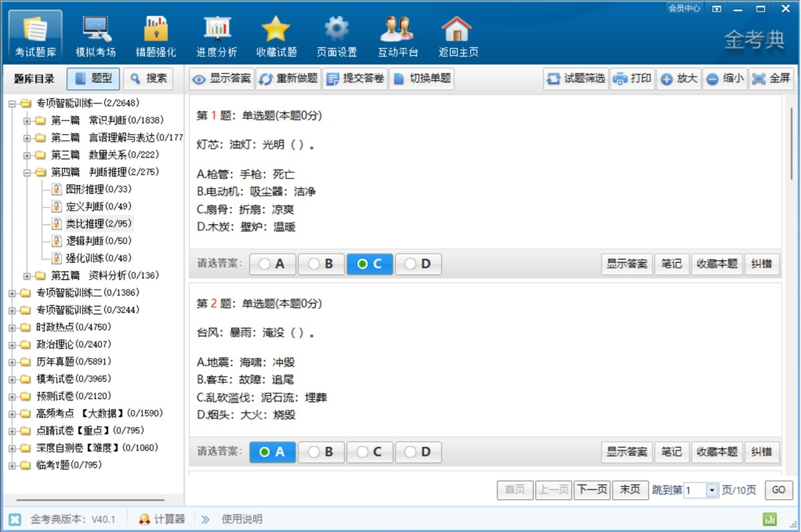This screenshot has width=801, height=532.
Task: Choose option D for question 2
Action: 419,452
